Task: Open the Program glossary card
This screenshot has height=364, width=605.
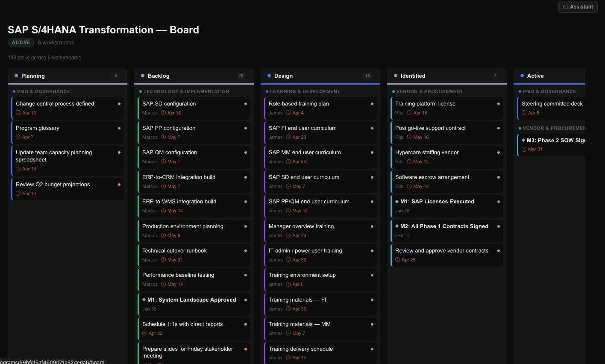Action: [68, 132]
